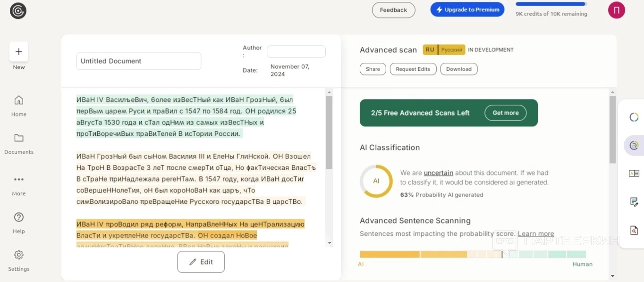Open the plagiarism search document icon
Screen dimensions: 644x282
pyautogui.click(x=634, y=230)
